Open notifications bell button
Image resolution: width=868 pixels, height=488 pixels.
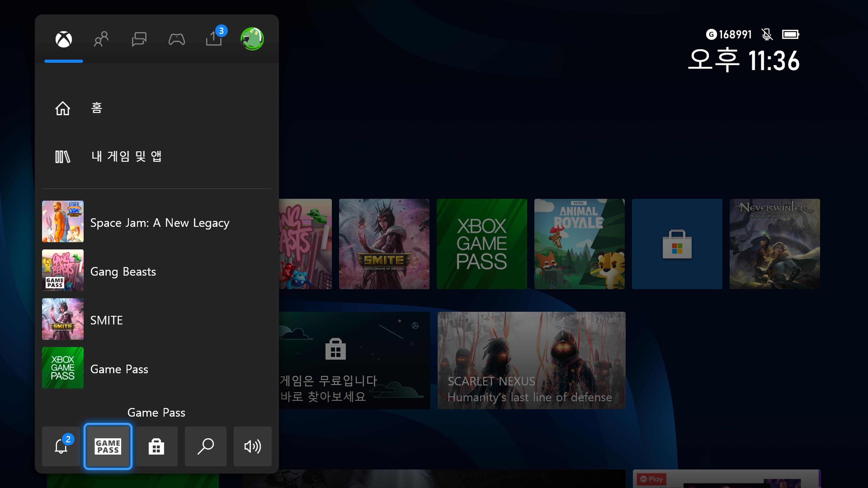(x=61, y=447)
